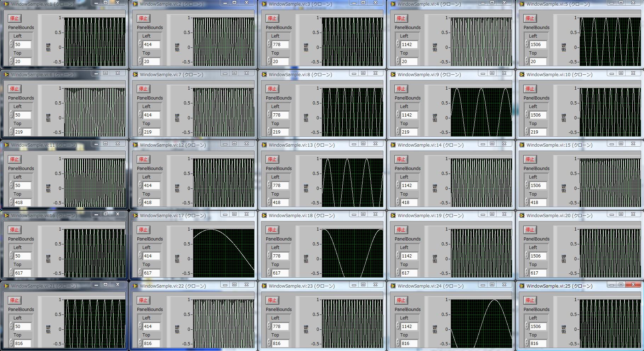
Task: Click the 停止 button in WindowSample.vi:11
Action: pos(15,159)
